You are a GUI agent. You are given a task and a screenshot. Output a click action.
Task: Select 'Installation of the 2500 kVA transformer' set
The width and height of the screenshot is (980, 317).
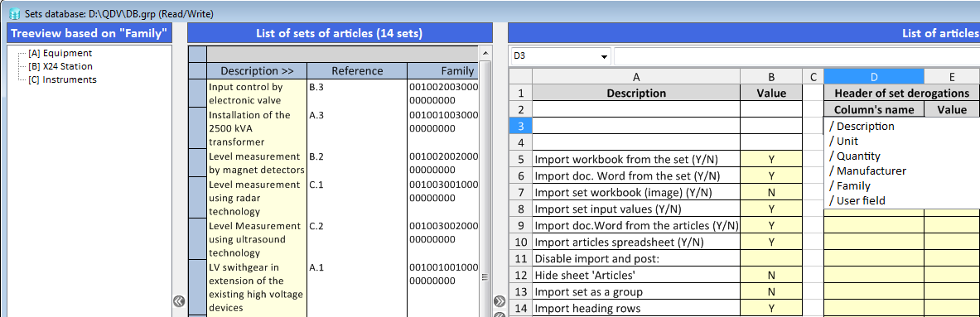click(257, 128)
